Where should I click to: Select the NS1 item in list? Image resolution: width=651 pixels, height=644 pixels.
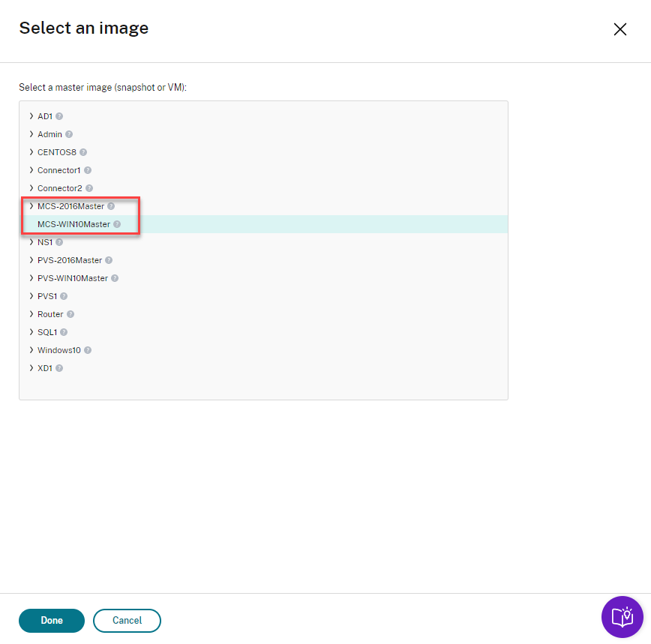click(x=45, y=242)
